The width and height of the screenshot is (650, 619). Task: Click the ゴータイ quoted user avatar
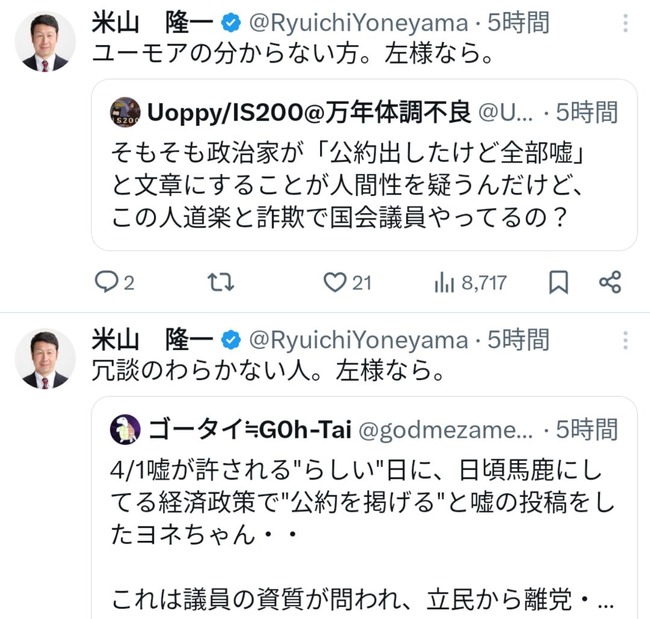tap(125, 428)
